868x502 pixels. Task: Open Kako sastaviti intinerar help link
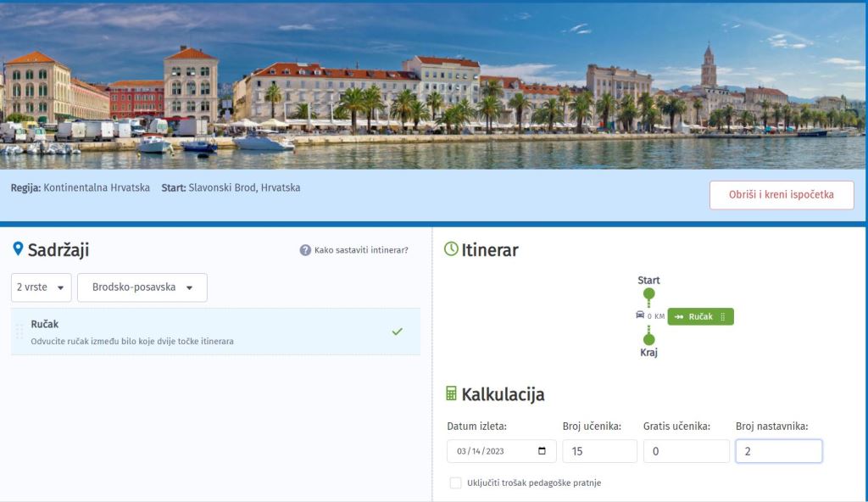coord(361,250)
